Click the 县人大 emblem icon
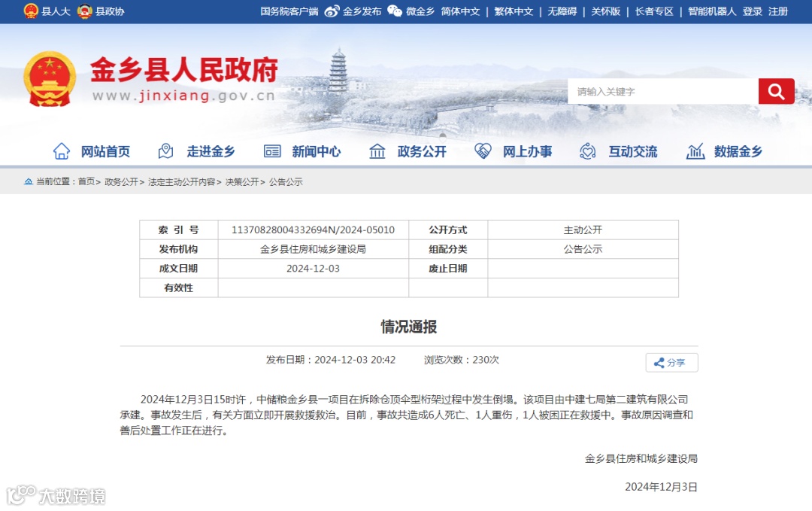This screenshot has height=511, width=812. [x=31, y=11]
